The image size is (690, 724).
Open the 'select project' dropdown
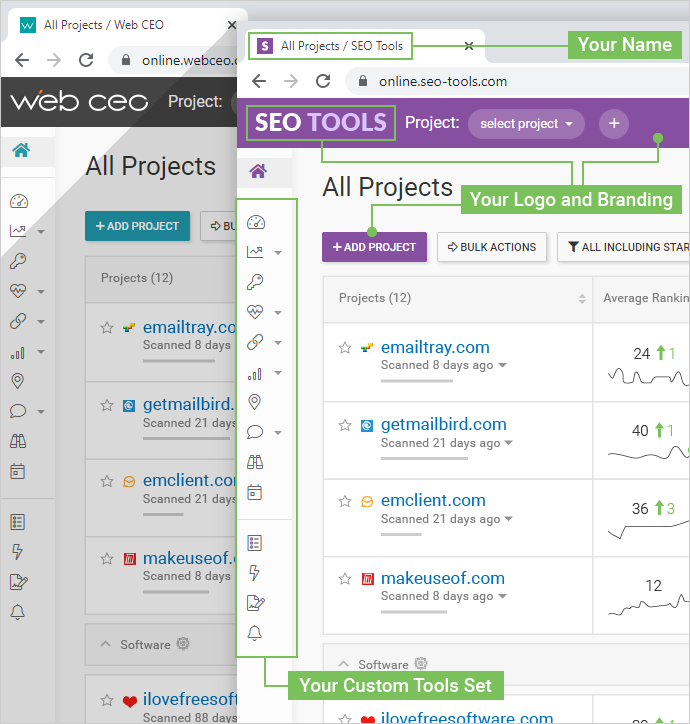tap(526, 124)
